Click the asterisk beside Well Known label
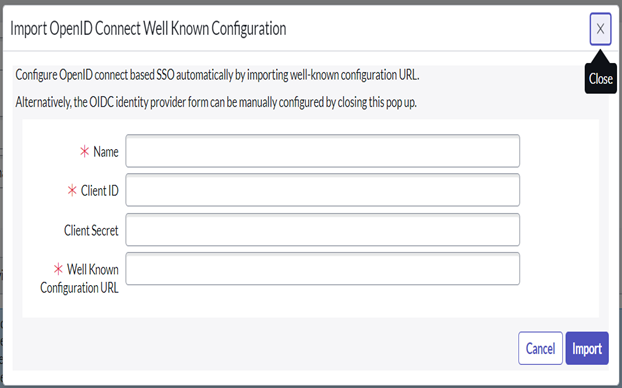Image resolution: width=622 pixels, height=388 pixels. pos(58,269)
